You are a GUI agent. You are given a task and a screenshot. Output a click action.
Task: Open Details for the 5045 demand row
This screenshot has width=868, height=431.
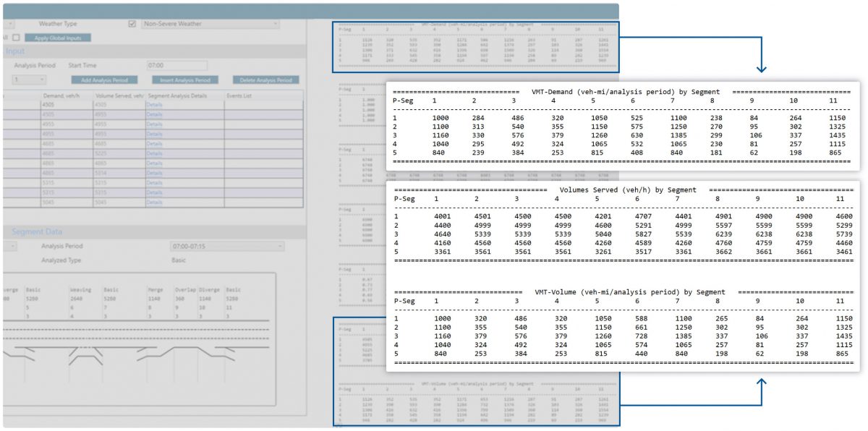154,202
